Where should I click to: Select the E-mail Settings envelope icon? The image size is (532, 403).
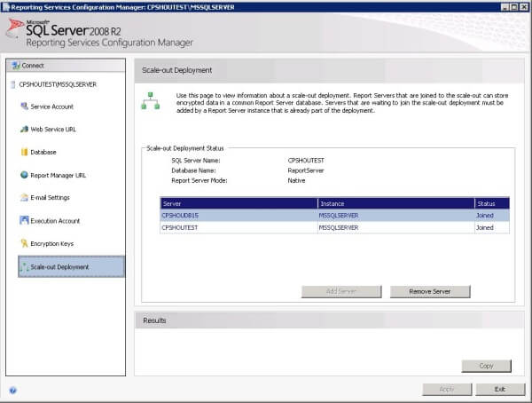click(24, 198)
